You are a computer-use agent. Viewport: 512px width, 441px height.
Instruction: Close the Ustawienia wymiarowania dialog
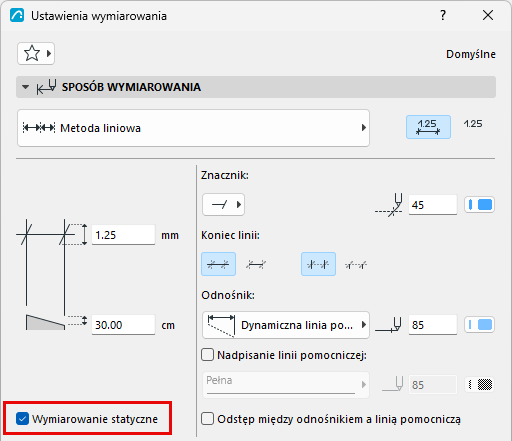tap(488, 15)
